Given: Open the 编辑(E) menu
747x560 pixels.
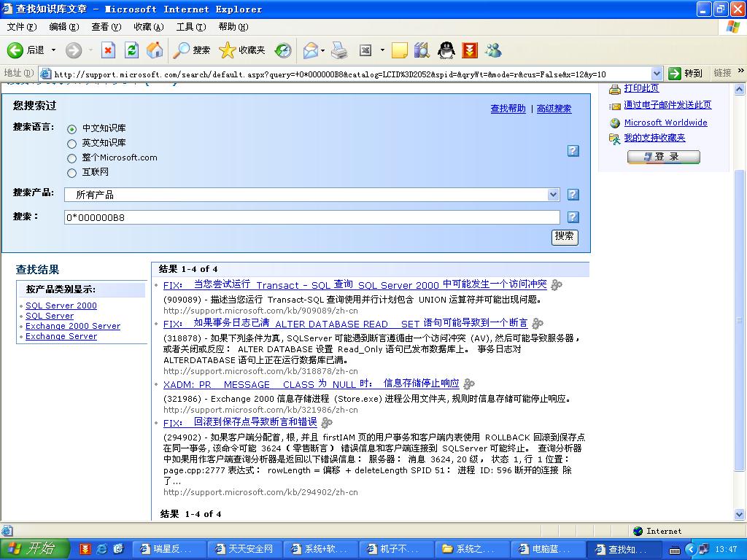Looking at the screenshot, I should tap(64, 27).
